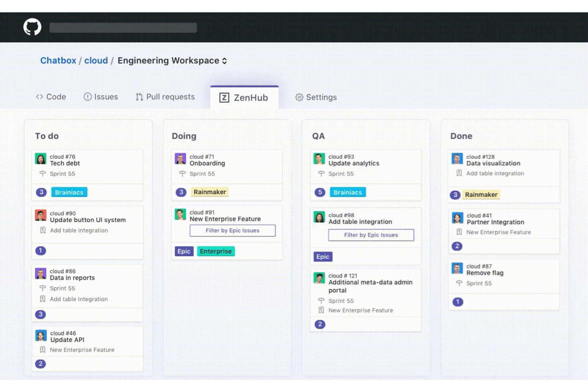Click the Code brackets icon
Viewport: 588px width, 392px height.
pos(39,97)
